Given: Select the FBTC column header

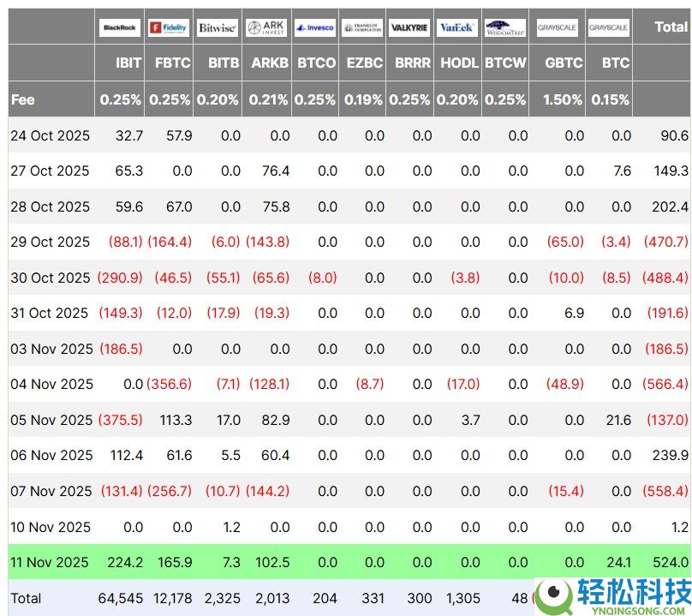Looking at the screenshot, I should click(x=172, y=63).
